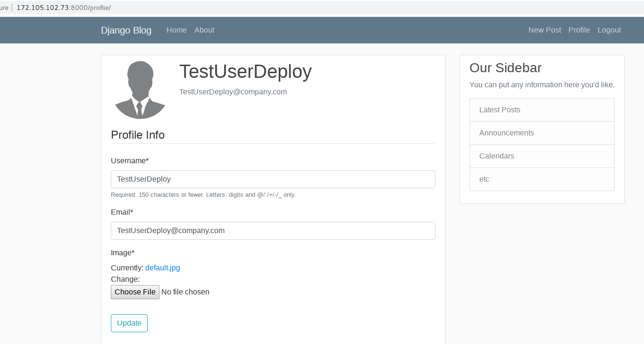This screenshot has height=344, width=644.
Task: Go to the Home nav link
Action: click(x=176, y=30)
